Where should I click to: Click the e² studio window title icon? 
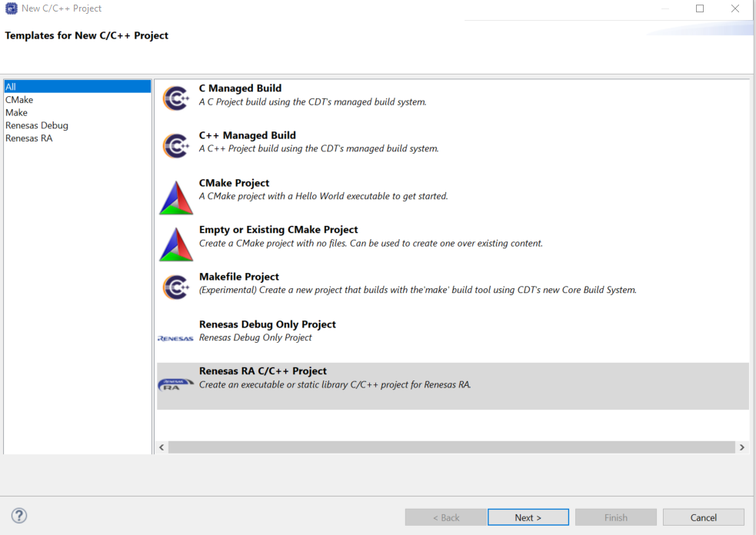coord(11,8)
